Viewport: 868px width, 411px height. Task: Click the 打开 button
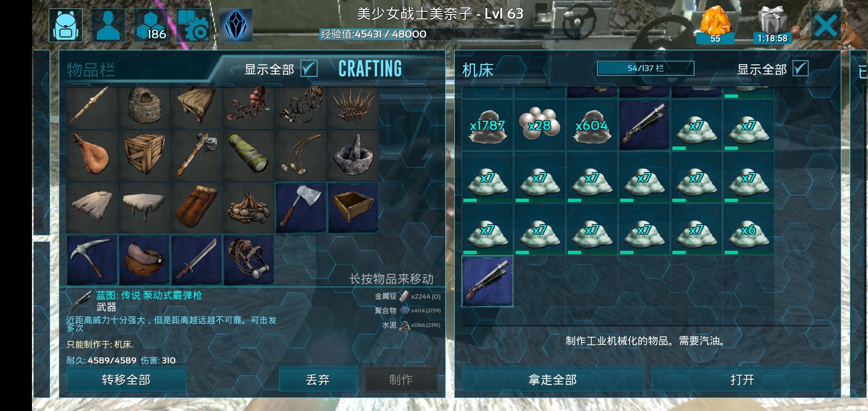[742, 379]
